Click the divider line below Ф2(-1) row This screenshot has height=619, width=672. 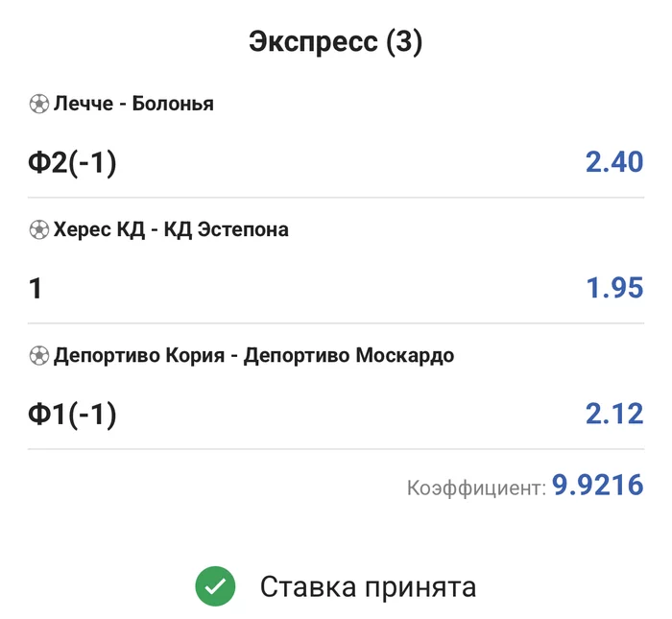tap(335, 198)
